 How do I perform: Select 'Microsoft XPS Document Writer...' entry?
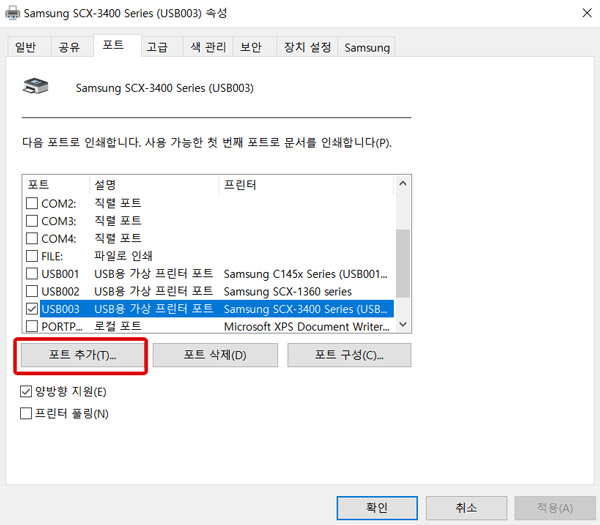point(307,327)
